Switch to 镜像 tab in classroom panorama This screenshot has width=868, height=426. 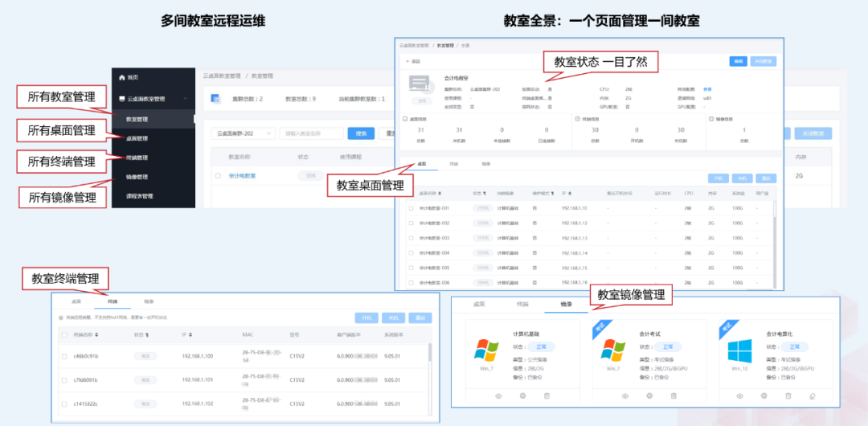(x=486, y=165)
